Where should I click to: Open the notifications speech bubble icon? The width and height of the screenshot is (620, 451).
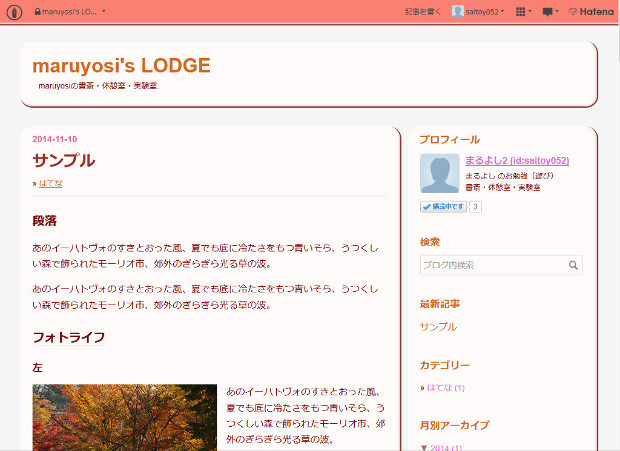pyautogui.click(x=550, y=12)
